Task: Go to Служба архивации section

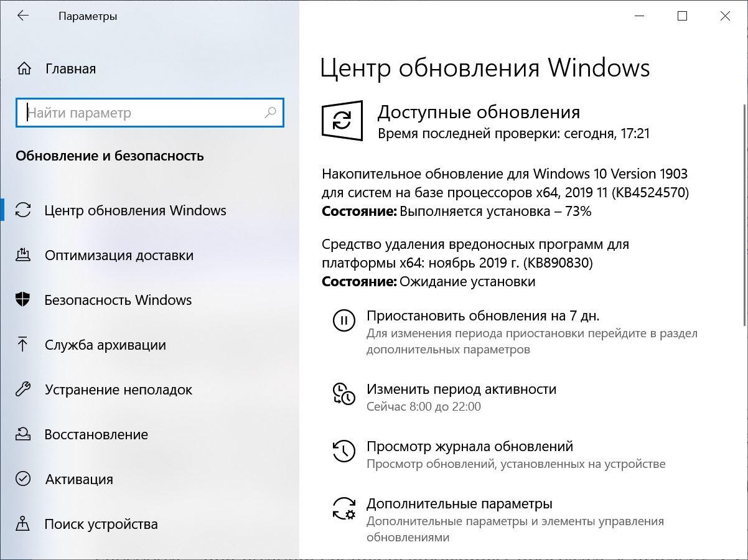Action: point(105,345)
